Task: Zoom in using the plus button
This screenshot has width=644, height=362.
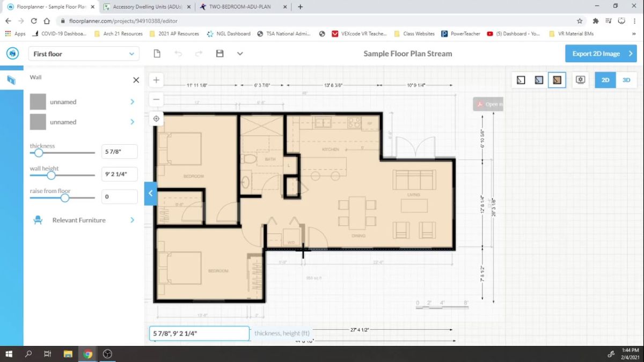Action: pyautogui.click(x=156, y=79)
